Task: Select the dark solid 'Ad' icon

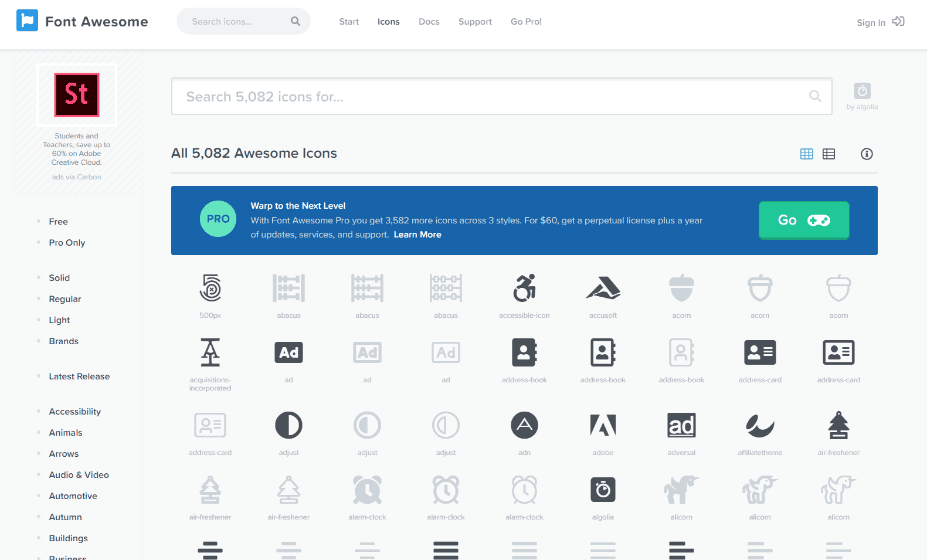Action: 288,352
